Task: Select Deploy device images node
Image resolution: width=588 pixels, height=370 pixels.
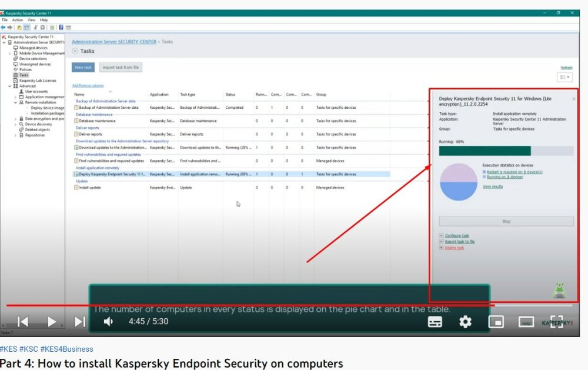Action: coord(47,108)
